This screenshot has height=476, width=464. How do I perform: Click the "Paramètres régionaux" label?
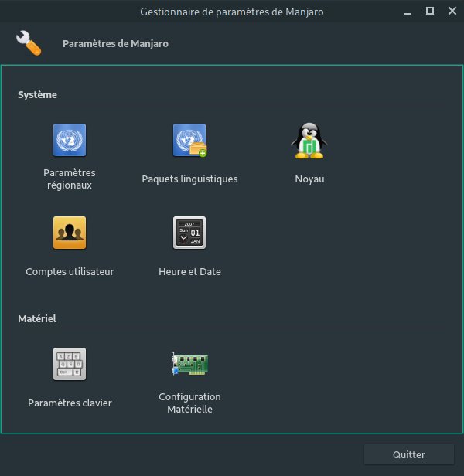click(x=70, y=178)
